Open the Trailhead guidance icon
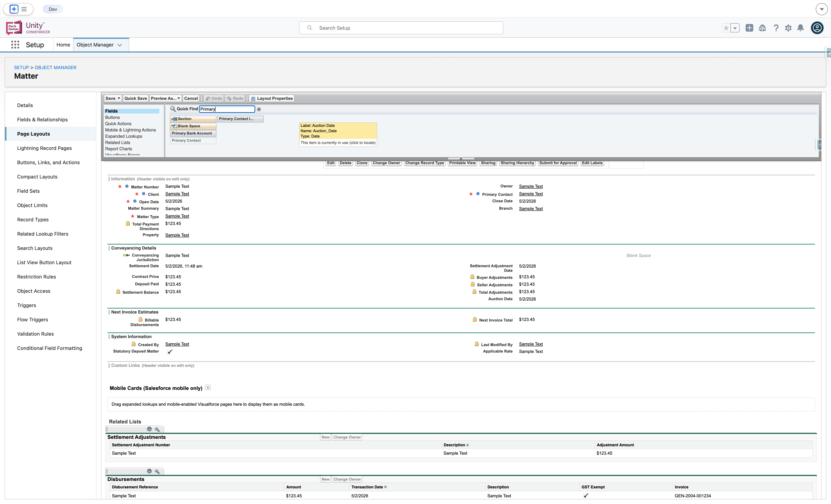This screenshot has width=831, height=504. [762, 28]
